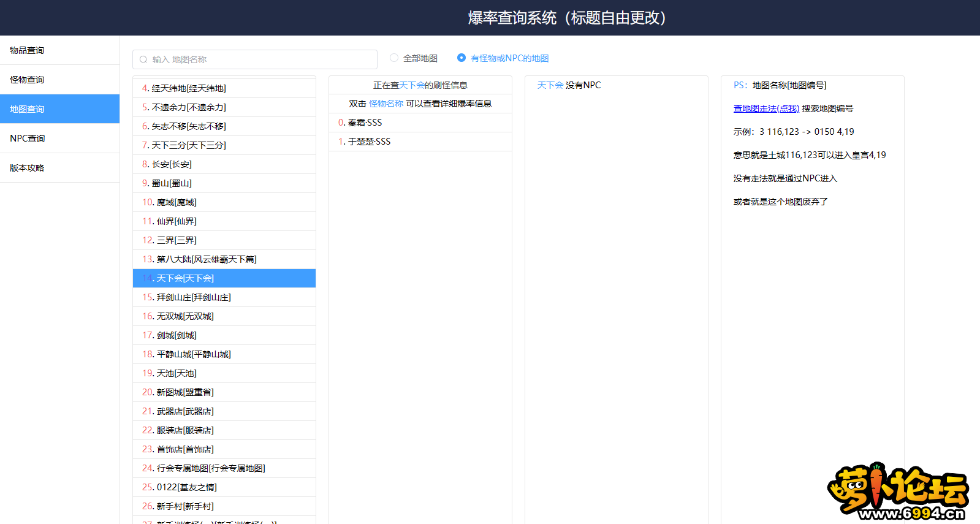This screenshot has width=980, height=524.
Task: Select map row 16. 无双城[无双城]
Action: tap(224, 316)
